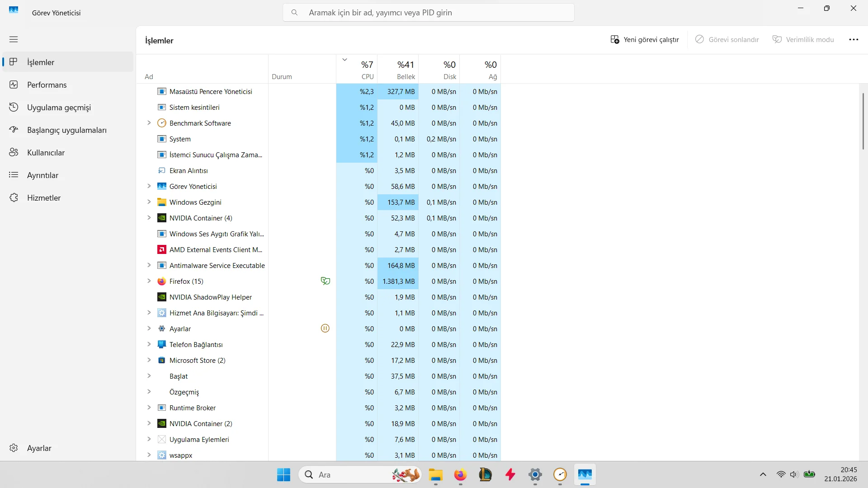Viewport: 868px width, 488px height.
Task: Click the suspended pause icon beside Ayarlar
Action: (325, 328)
